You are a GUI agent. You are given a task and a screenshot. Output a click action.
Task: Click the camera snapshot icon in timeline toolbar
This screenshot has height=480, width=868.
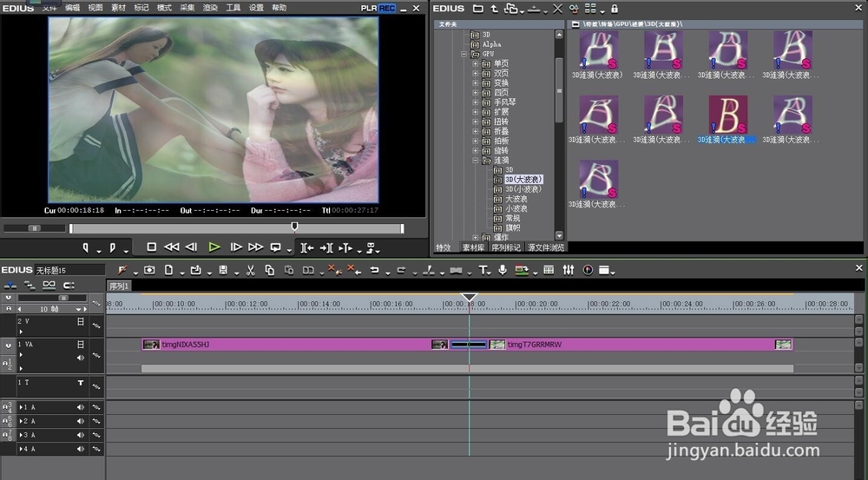click(x=149, y=270)
